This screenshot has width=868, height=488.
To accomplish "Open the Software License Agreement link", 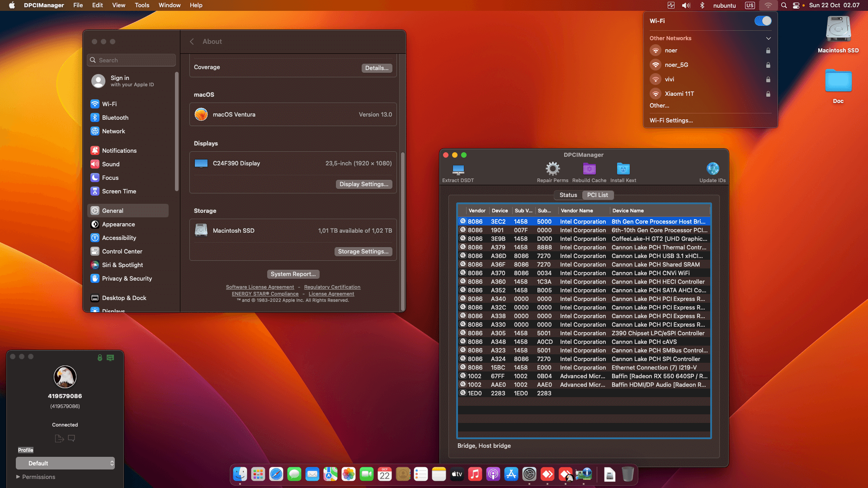I will (260, 287).
